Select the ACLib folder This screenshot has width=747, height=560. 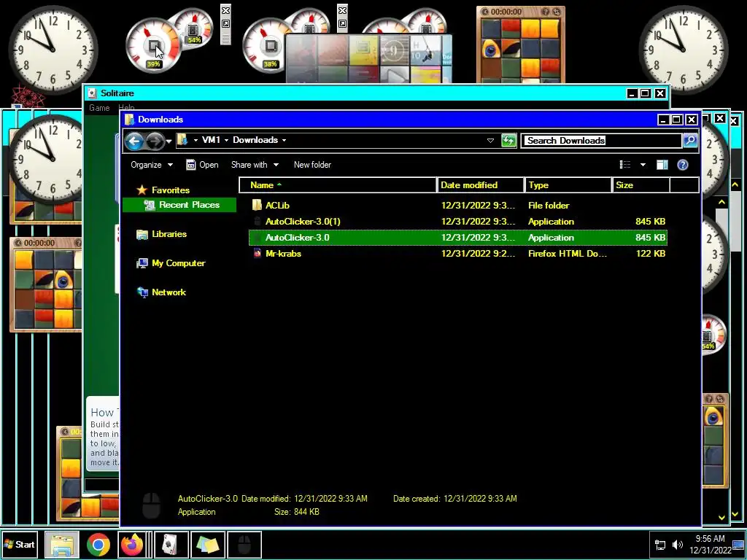pyautogui.click(x=458, y=205)
